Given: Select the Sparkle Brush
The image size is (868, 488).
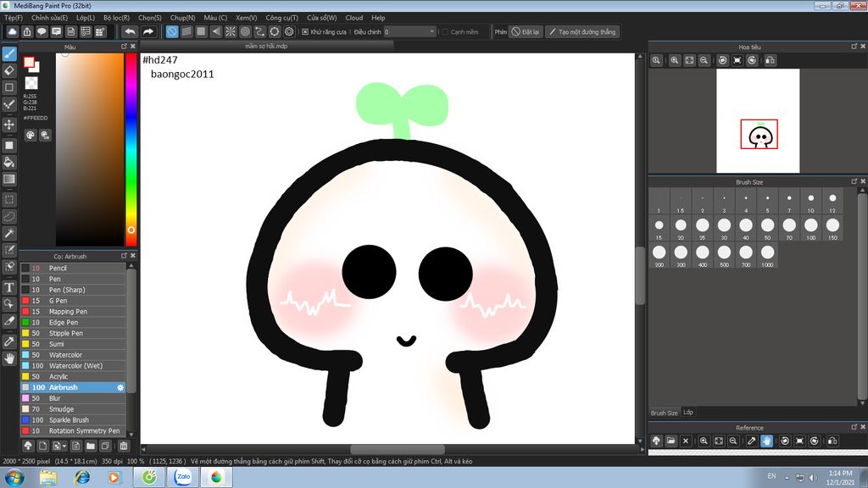Looking at the screenshot, I should (73, 420).
